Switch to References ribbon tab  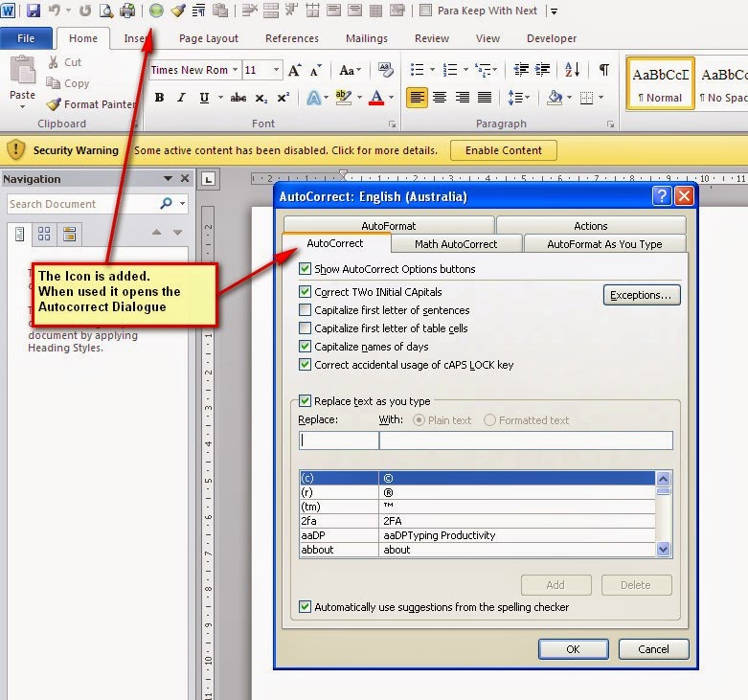coord(292,38)
